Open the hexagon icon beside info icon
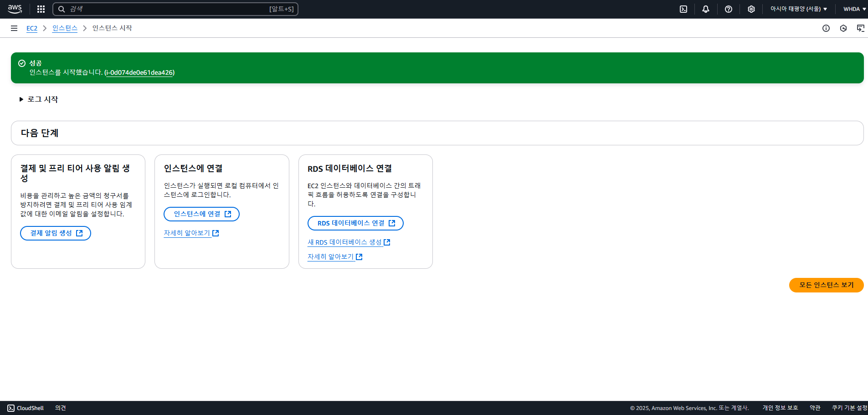 pyautogui.click(x=843, y=28)
